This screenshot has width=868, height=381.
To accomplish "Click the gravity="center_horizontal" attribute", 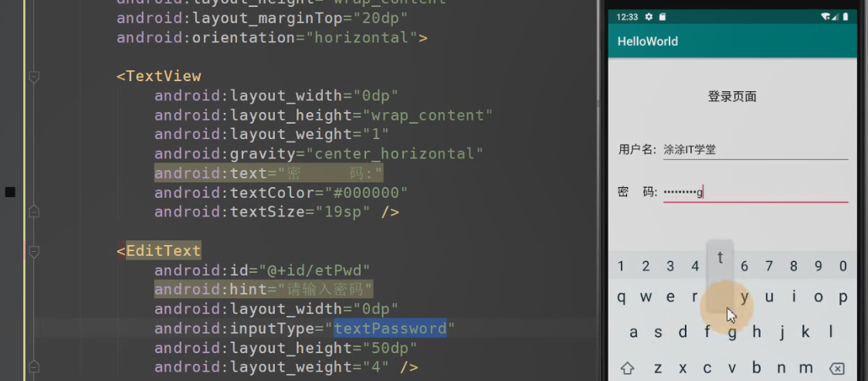I will (x=319, y=153).
